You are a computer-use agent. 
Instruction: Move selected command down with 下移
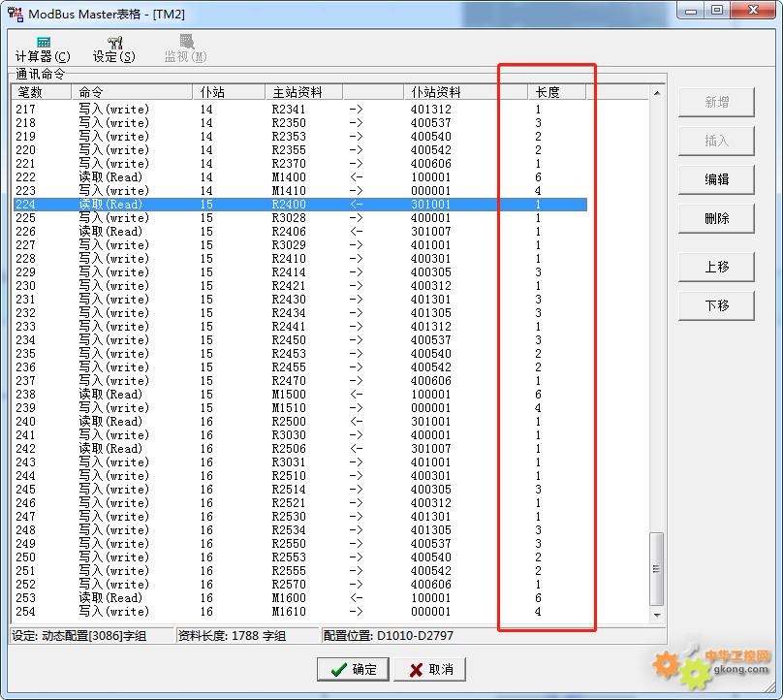[716, 305]
